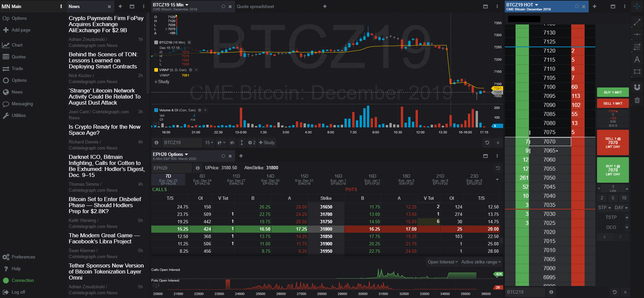Set lot size to 5

click(613, 198)
